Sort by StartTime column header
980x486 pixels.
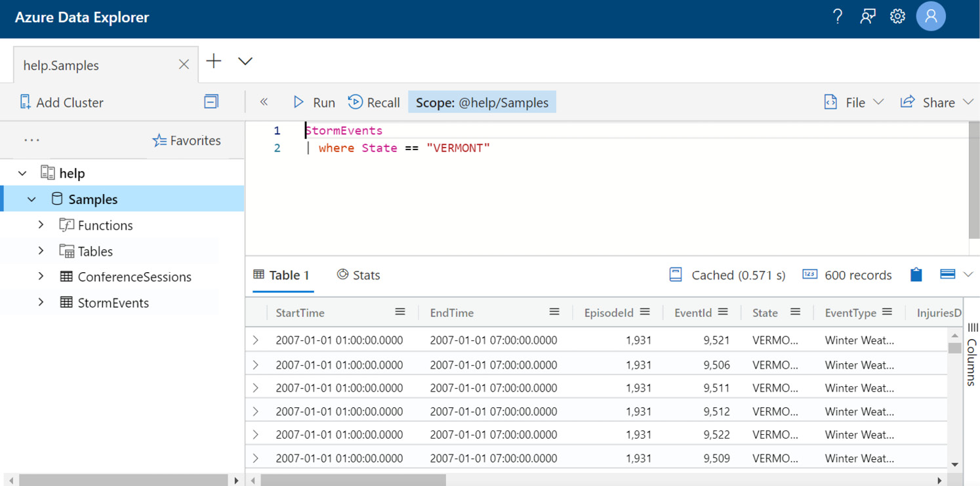coord(300,313)
